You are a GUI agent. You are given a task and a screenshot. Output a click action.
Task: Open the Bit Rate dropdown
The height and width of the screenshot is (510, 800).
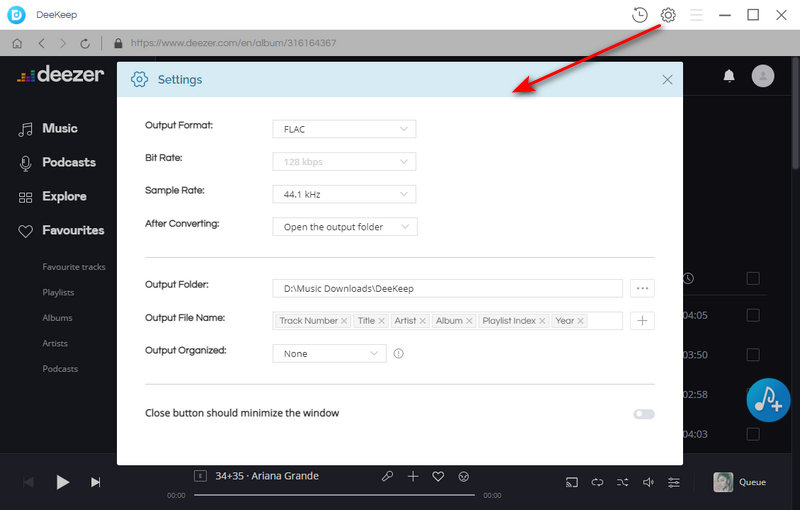coord(344,162)
